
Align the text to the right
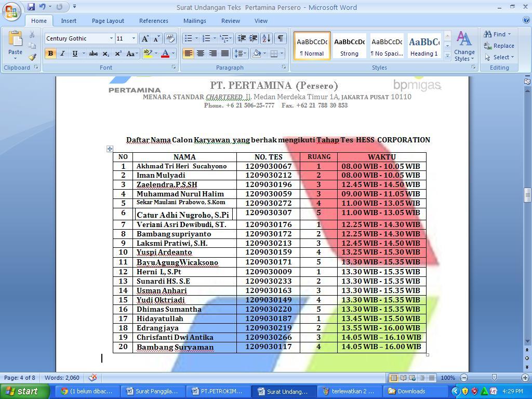pos(212,54)
